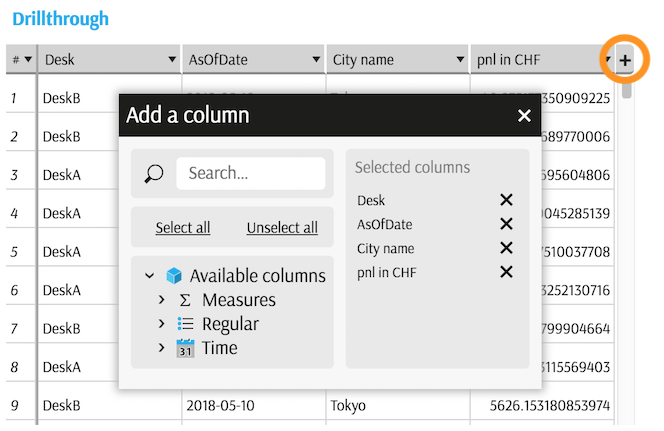Open the # column dropdown arrow
Screen dimensions: 664x431
click(x=28, y=59)
